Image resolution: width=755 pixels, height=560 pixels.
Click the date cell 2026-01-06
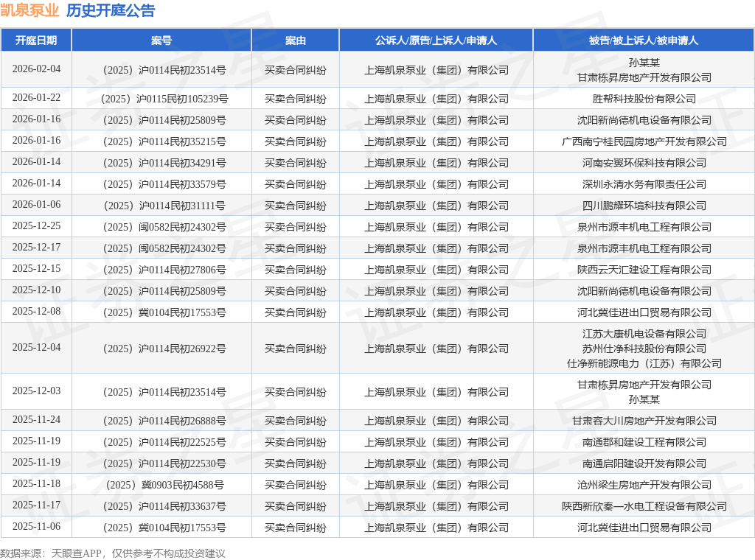[x=37, y=204]
